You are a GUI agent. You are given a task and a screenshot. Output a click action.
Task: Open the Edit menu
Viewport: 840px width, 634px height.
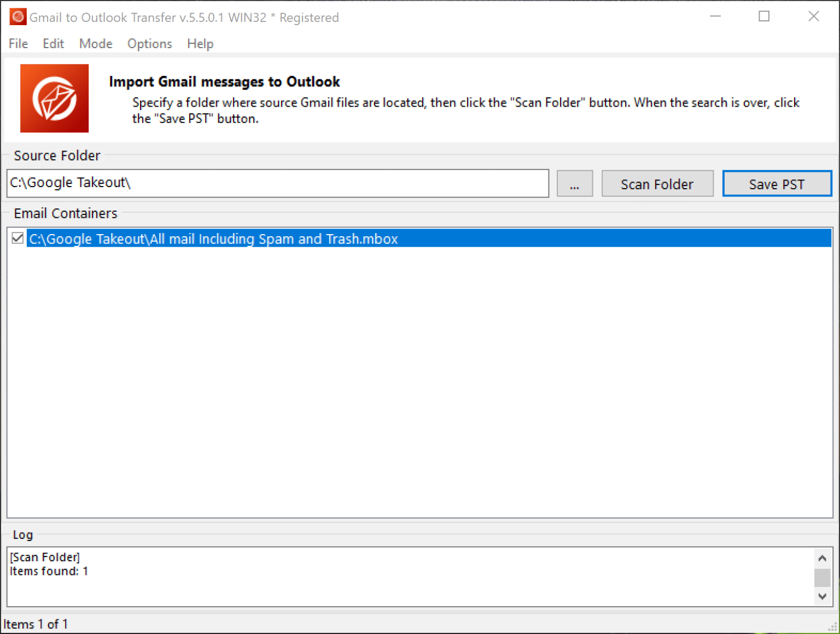coord(53,44)
